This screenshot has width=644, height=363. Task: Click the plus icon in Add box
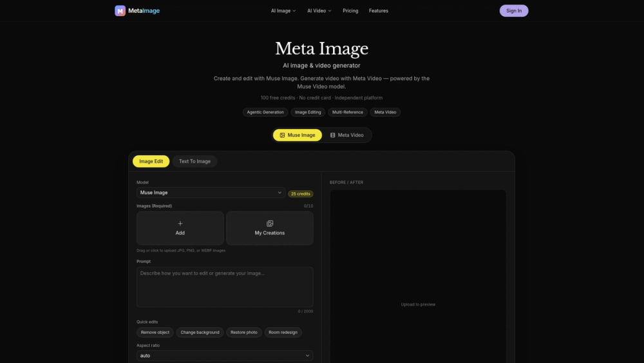[180, 224]
